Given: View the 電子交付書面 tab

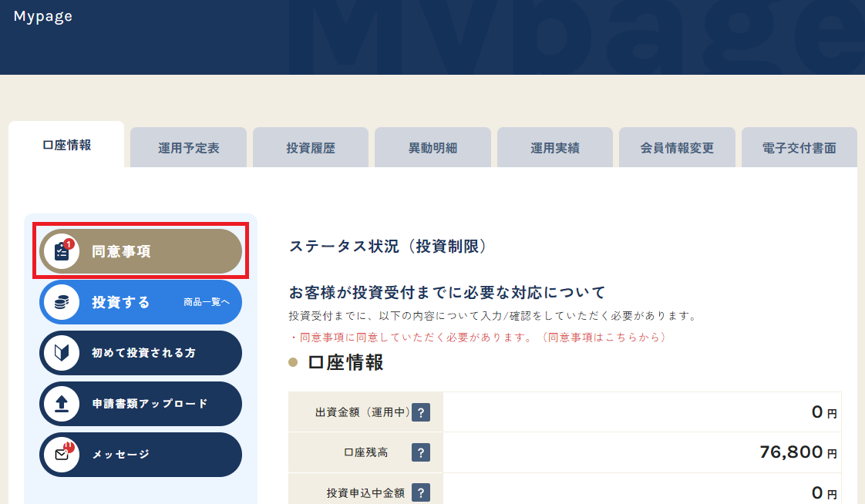Looking at the screenshot, I should (799, 148).
